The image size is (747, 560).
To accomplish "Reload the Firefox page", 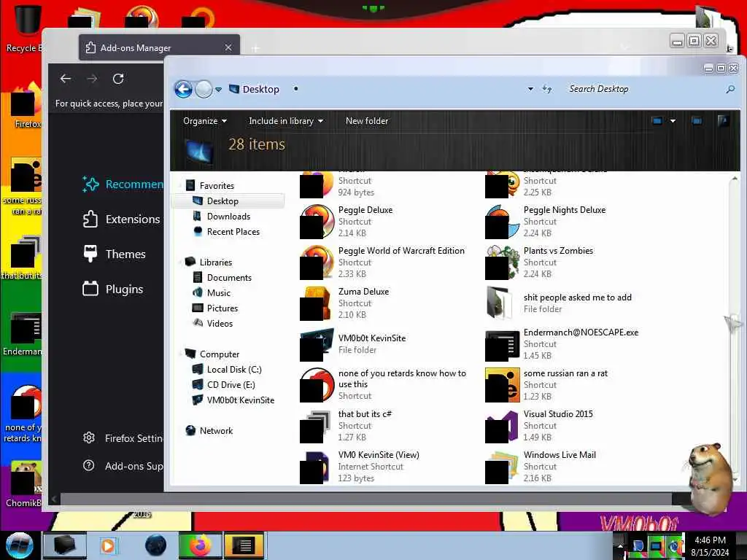I will click(x=118, y=79).
